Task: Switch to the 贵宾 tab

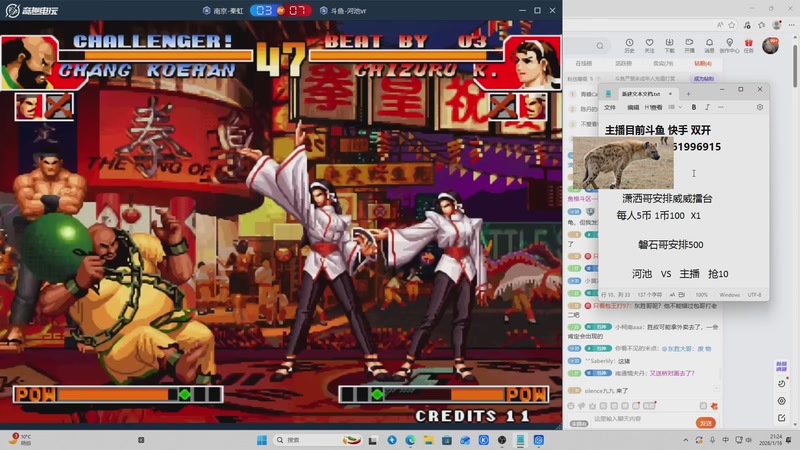Action: pos(663,64)
